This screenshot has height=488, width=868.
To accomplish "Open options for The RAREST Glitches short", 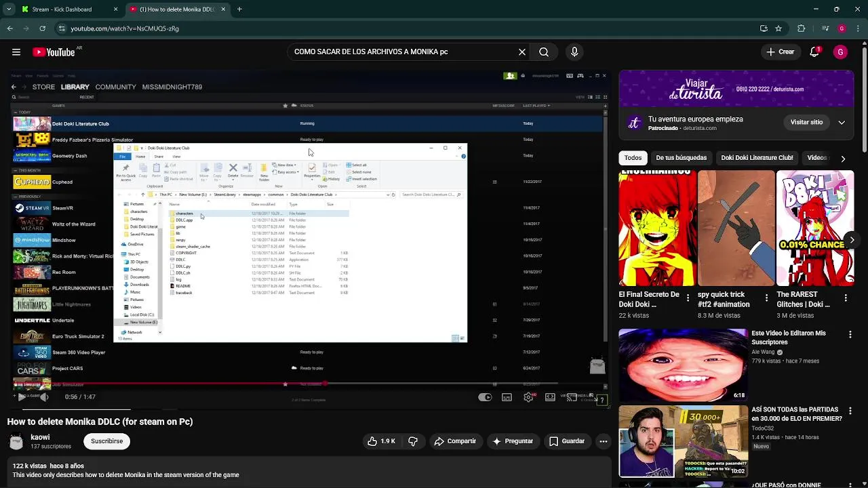I will click(x=846, y=298).
